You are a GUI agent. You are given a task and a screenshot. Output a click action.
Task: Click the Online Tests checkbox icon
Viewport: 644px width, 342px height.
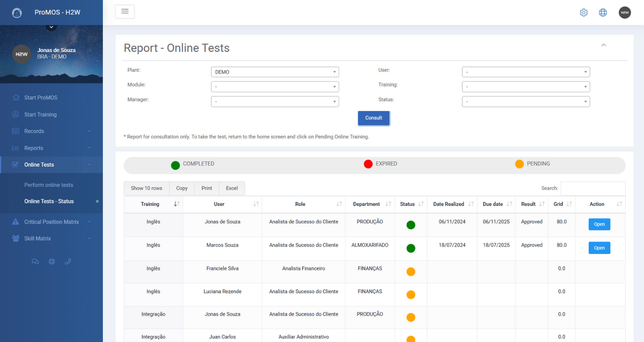pos(15,165)
